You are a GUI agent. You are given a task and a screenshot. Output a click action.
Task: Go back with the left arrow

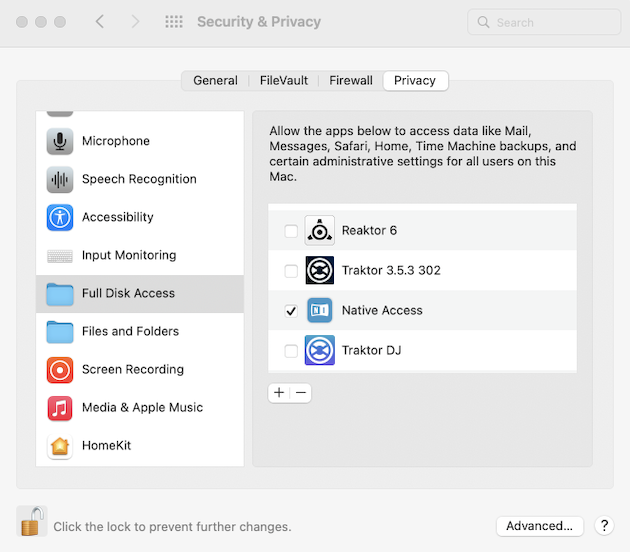(x=100, y=22)
